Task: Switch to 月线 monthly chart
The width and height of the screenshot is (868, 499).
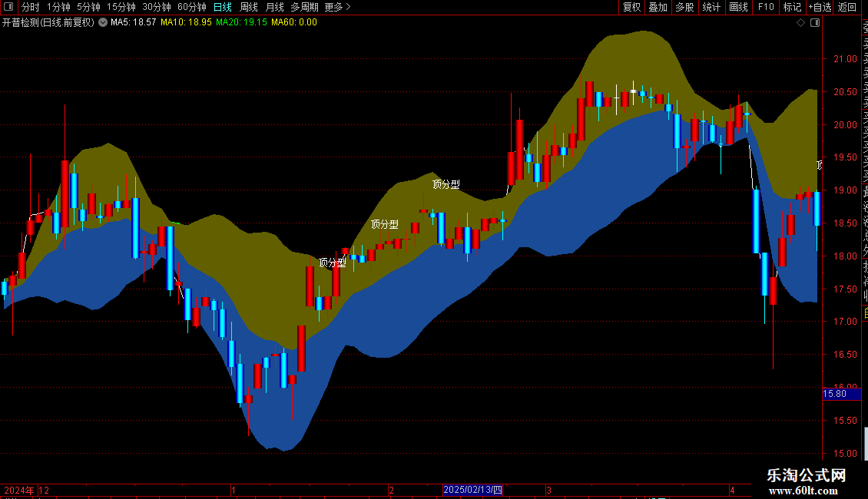Action: coord(274,7)
